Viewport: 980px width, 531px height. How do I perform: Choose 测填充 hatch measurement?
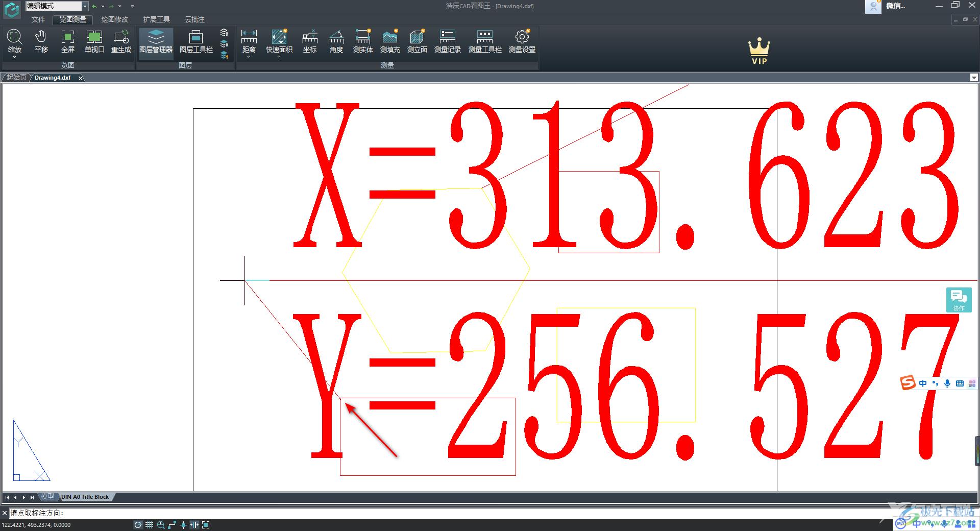[x=390, y=41]
